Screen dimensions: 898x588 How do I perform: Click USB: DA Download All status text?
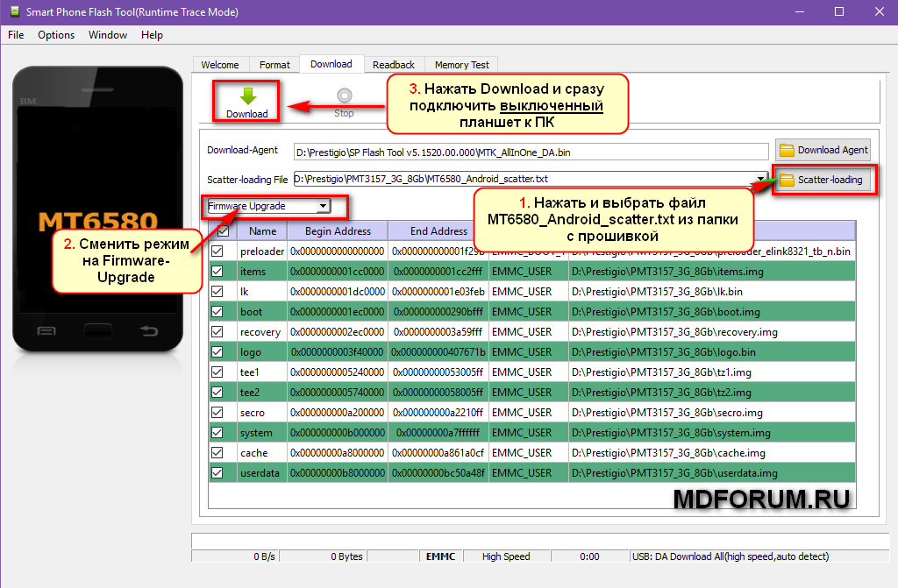pyautogui.click(x=731, y=556)
